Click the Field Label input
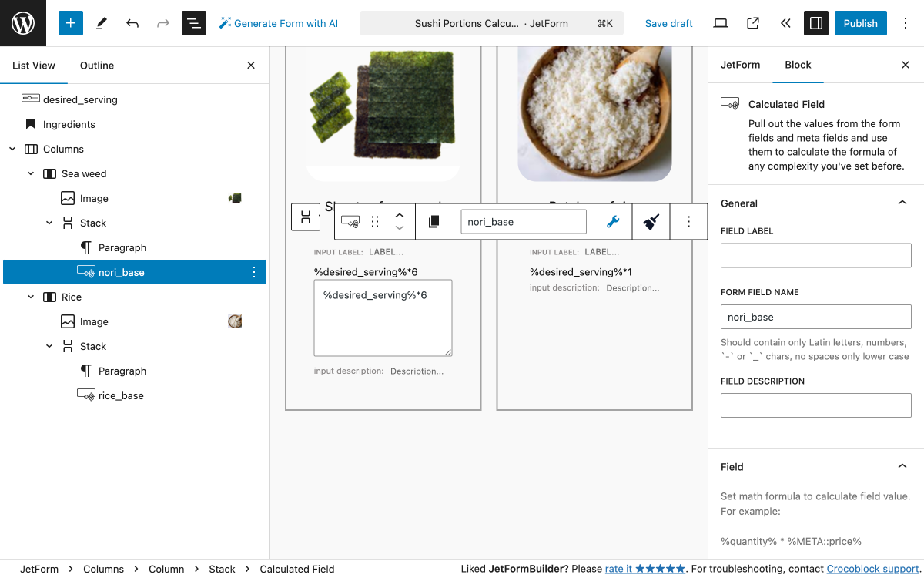The height and width of the screenshot is (578, 924). (816, 255)
